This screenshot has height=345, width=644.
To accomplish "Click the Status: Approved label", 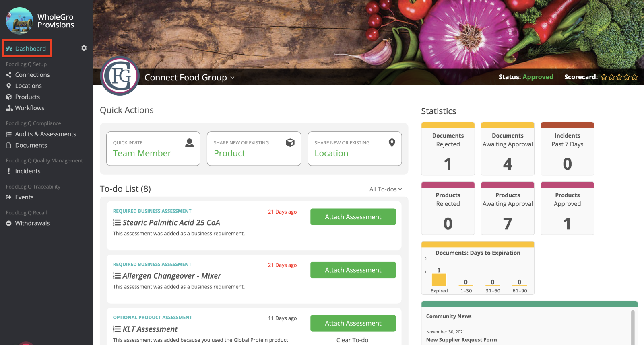I will (x=526, y=77).
